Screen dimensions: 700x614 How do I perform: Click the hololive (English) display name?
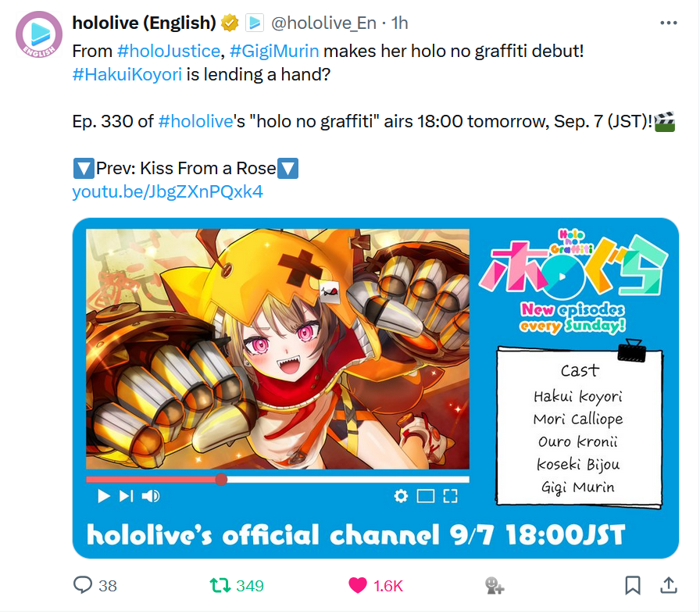pos(145,23)
